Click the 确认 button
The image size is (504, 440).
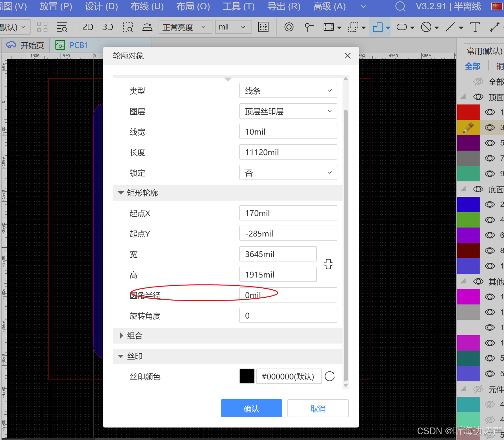pyautogui.click(x=252, y=408)
